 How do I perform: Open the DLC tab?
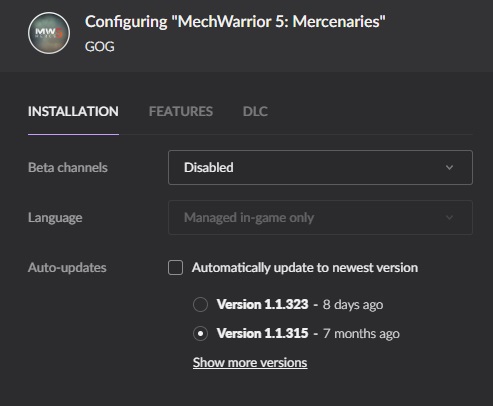coord(255,111)
